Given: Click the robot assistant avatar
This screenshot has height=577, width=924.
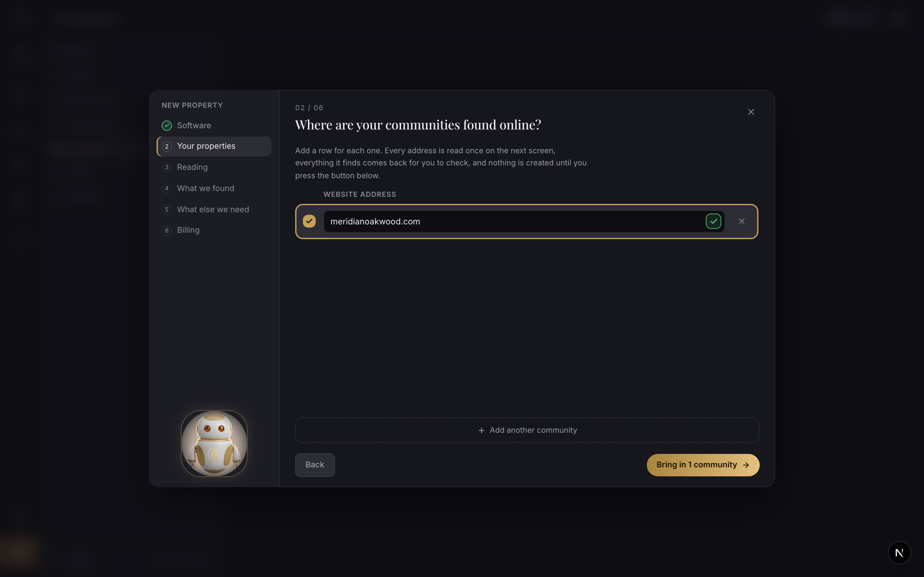Looking at the screenshot, I should pyautogui.click(x=214, y=443).
